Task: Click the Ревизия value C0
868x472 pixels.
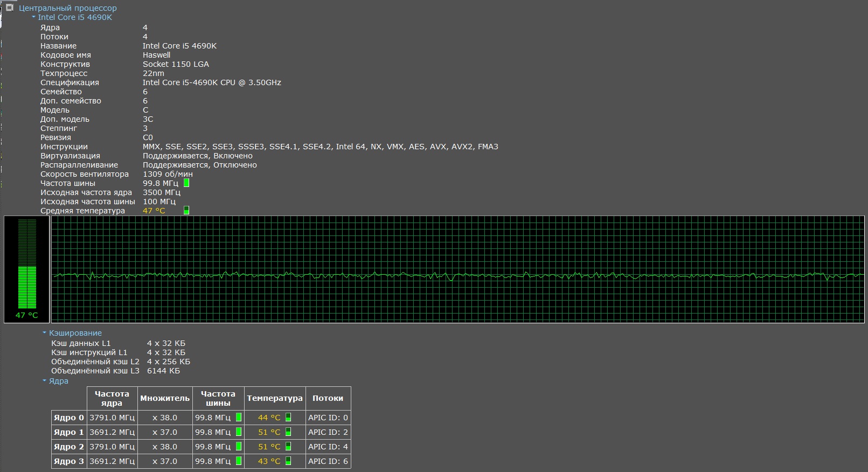Action: (148, 137)
